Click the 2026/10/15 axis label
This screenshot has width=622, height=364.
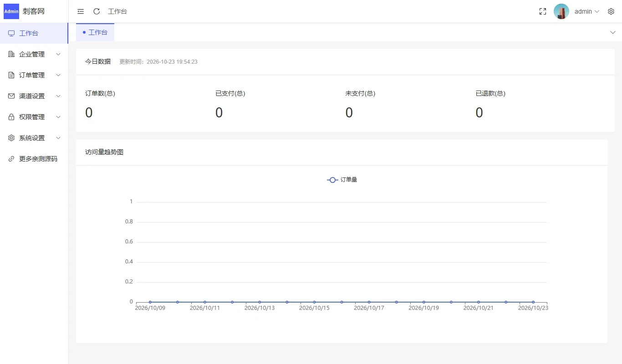(x=314, y=308)
